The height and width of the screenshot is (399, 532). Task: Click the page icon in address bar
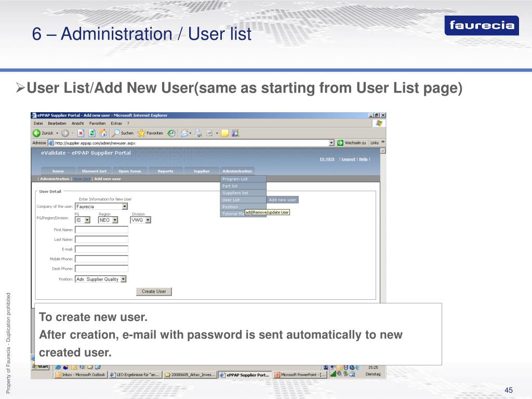pos(51,143)
